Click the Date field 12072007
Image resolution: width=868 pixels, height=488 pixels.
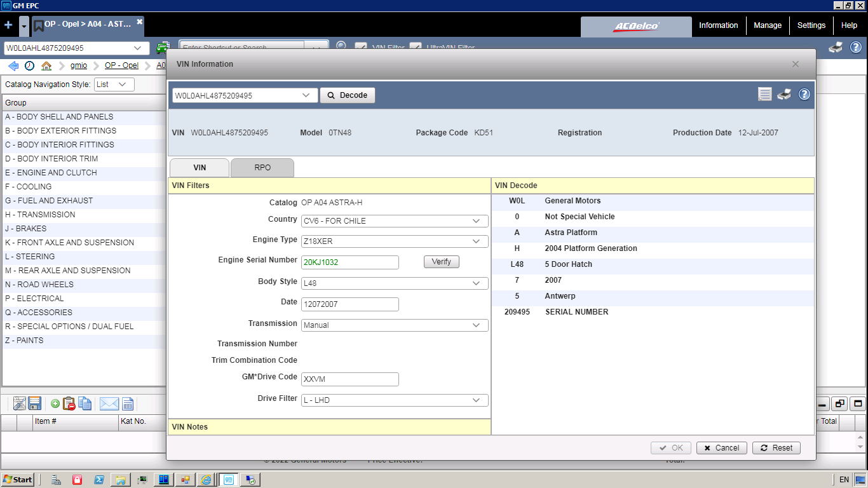[x=350, y=304]
